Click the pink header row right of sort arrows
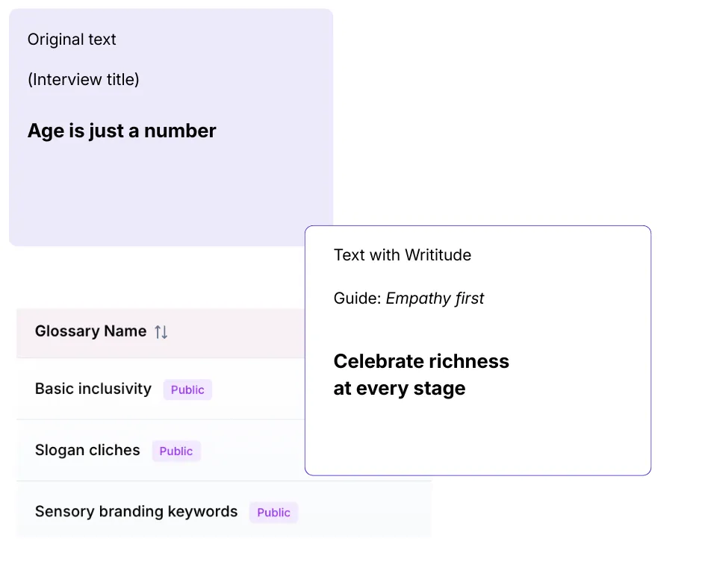This screenshot has height=588, width=702. (239, 332)
